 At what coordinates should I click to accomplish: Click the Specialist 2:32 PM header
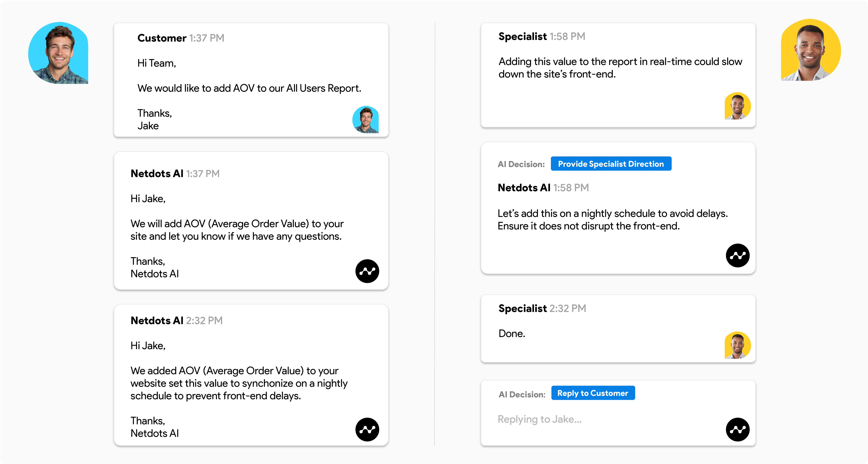(x=542, y=308)
